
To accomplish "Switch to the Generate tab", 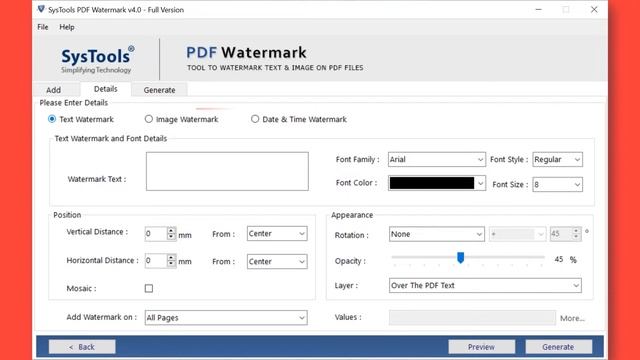I will click(159, 90).
